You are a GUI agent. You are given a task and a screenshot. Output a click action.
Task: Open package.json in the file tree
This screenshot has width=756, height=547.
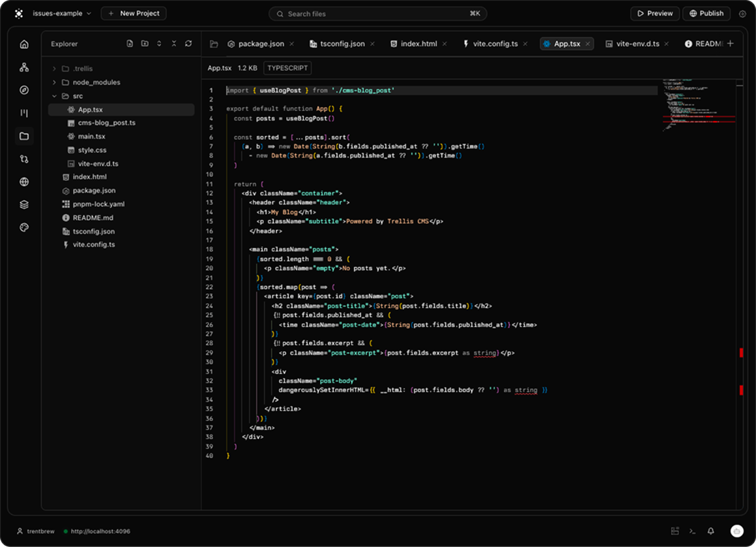[x=122, y=191]
